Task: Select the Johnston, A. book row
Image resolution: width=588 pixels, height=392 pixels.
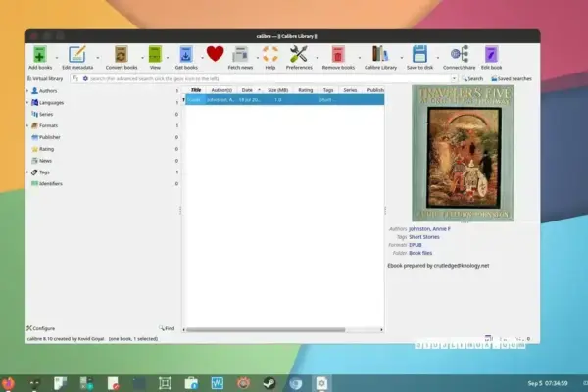Action: (285, 100)
